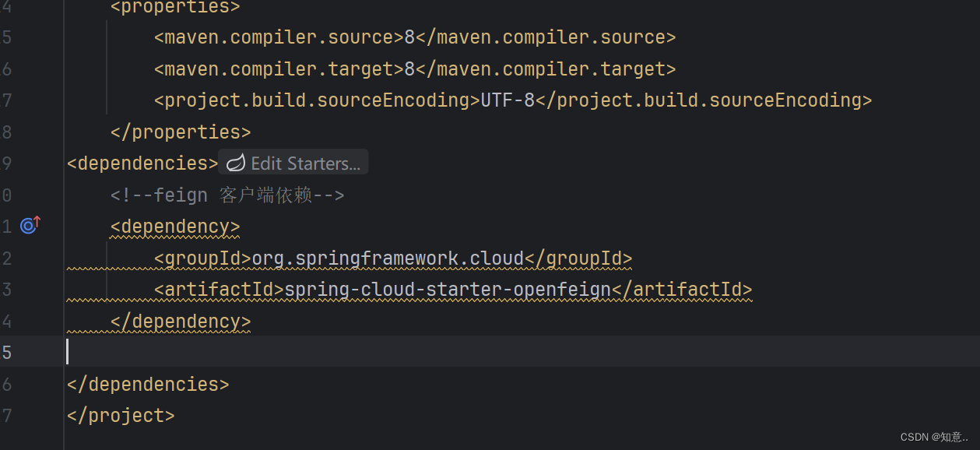Click the Spring leaf icon beside Edit Starters
The height and width of the screenshot is (450, 980).
[x=235, y=163]
